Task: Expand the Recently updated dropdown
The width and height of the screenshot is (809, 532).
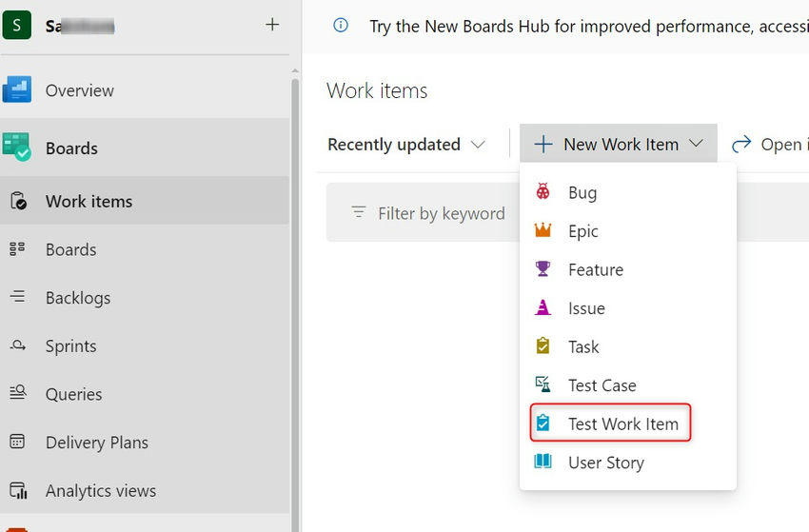Action: [406, 145]
